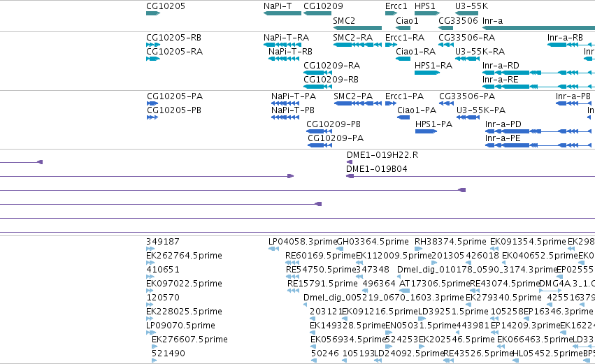The image size is (595, 364).
Task: Click the HPS1-PA protein feature
Action: coord(426,131)
